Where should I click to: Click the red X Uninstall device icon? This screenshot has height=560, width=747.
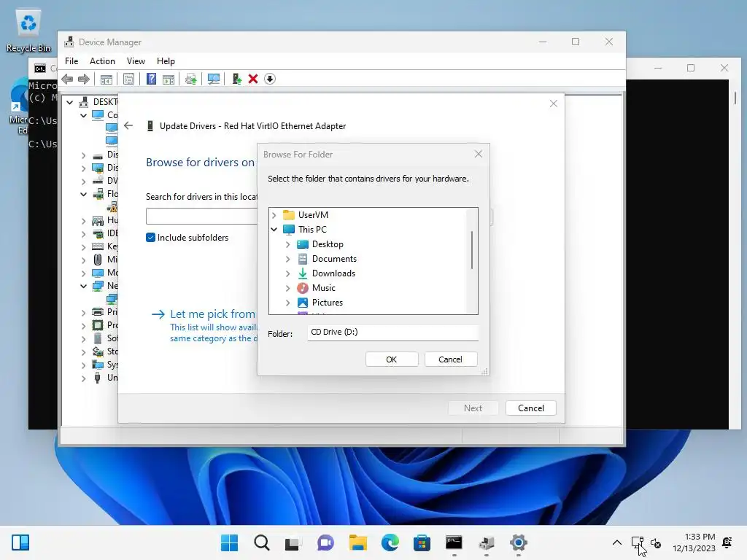coord(253,79)
